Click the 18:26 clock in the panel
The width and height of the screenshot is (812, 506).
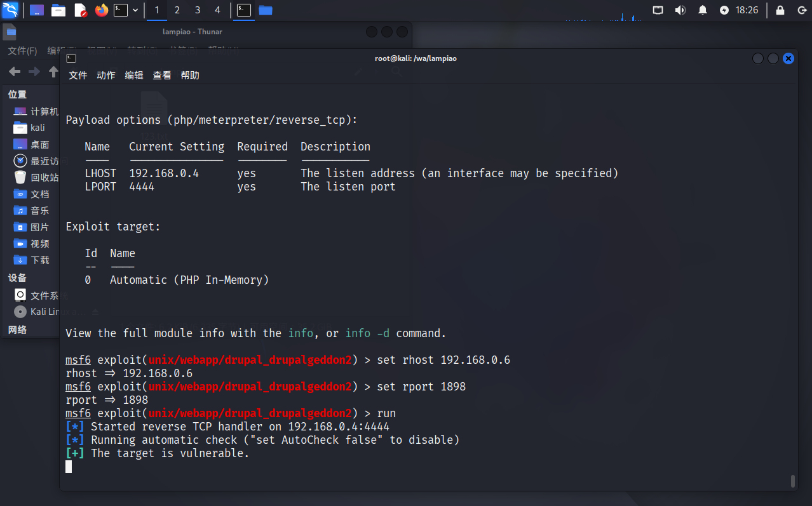[x=747, y=10]
